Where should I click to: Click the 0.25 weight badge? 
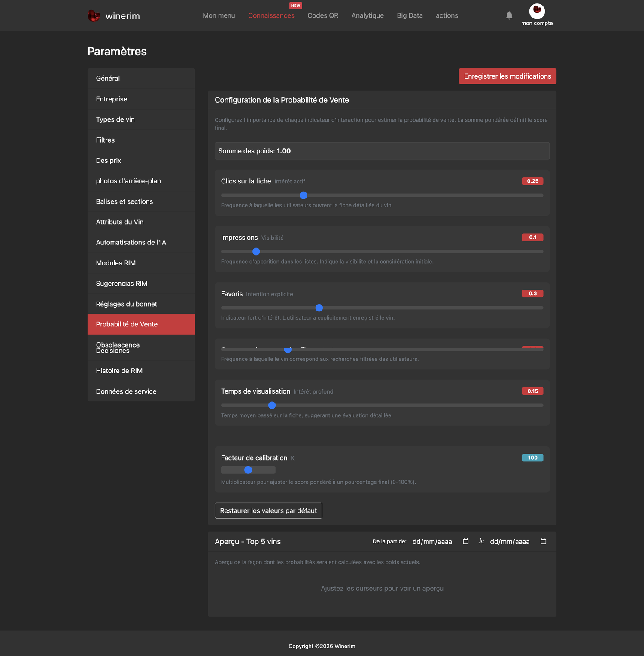(533, 181)
